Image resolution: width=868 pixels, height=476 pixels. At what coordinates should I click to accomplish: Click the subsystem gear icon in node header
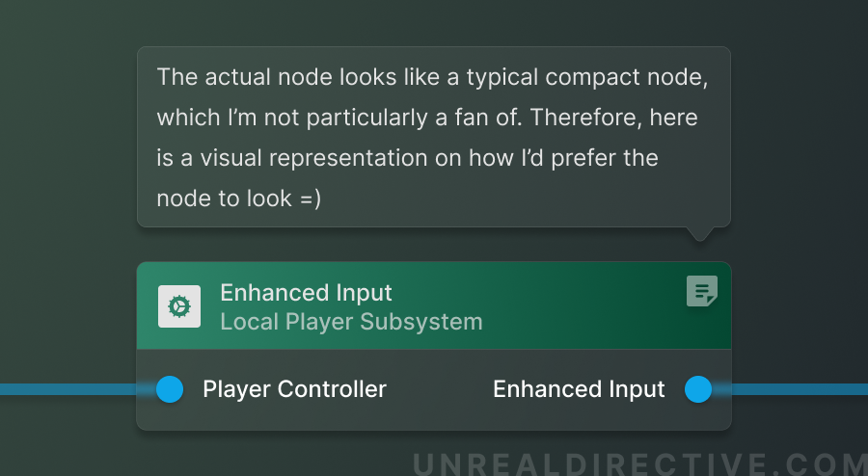click(179, 306)
